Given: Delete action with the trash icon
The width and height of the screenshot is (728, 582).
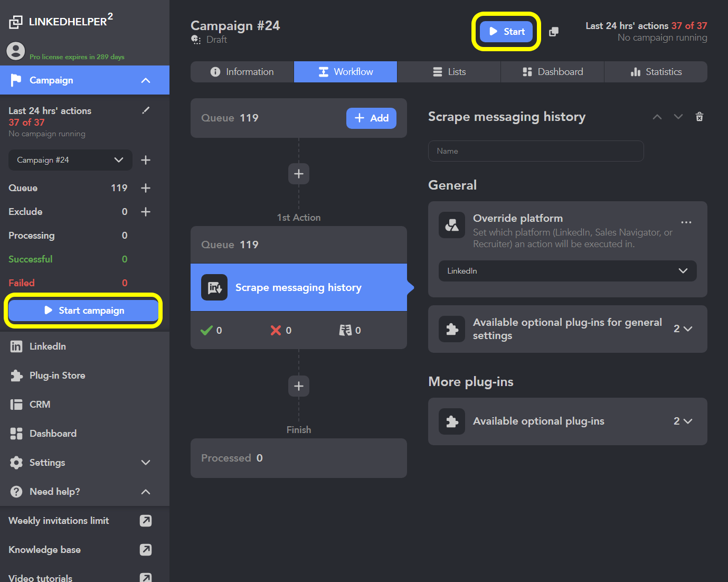Looking at the screenshot, I should [x=699, y=117].
